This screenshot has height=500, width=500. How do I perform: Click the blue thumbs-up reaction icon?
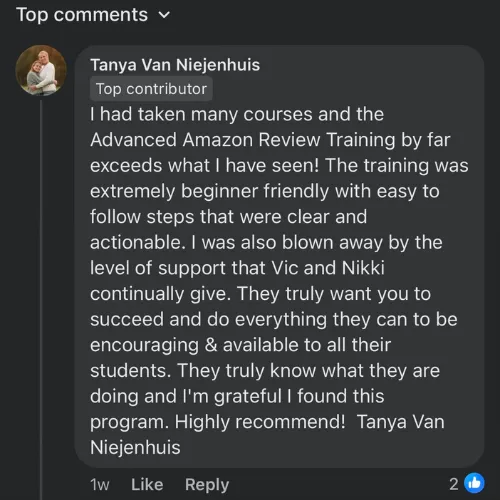pos(474,483)
